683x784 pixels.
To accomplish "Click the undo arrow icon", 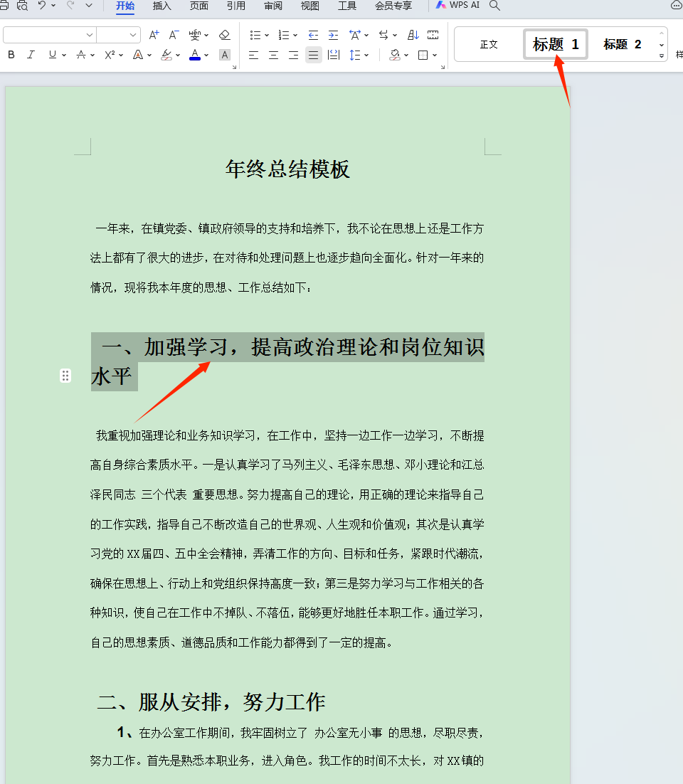I will (x=41, y=5).
